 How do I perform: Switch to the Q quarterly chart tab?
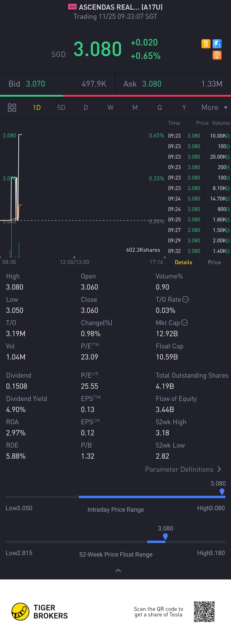coord(160,108)
